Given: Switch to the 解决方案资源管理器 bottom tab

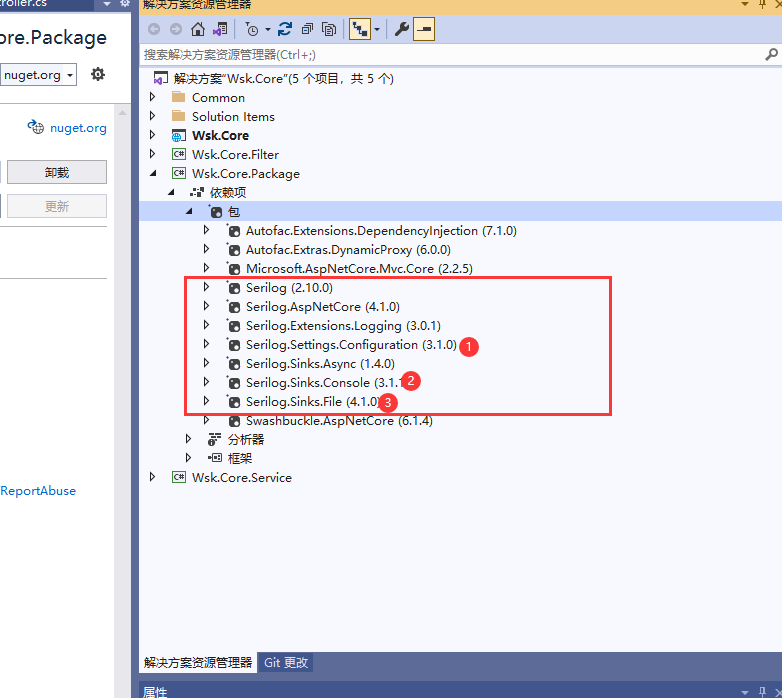Looking at the screenshot, I should (198, 663).
